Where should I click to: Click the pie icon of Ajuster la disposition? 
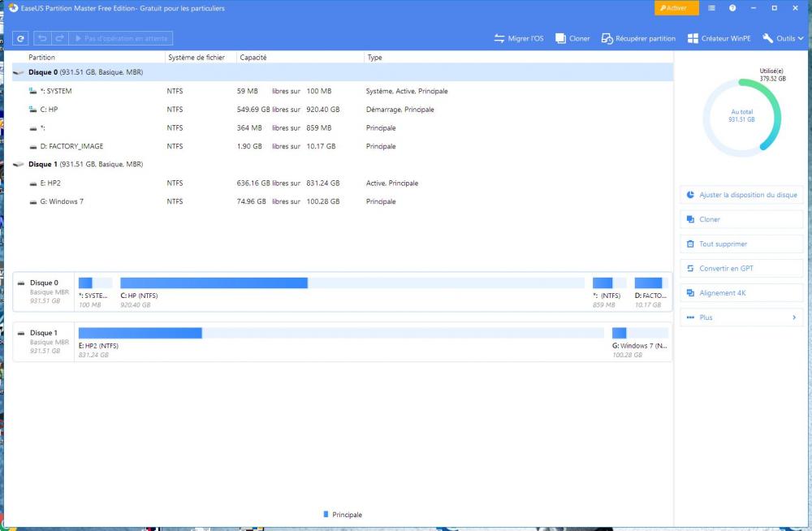[x=690, y=195]
